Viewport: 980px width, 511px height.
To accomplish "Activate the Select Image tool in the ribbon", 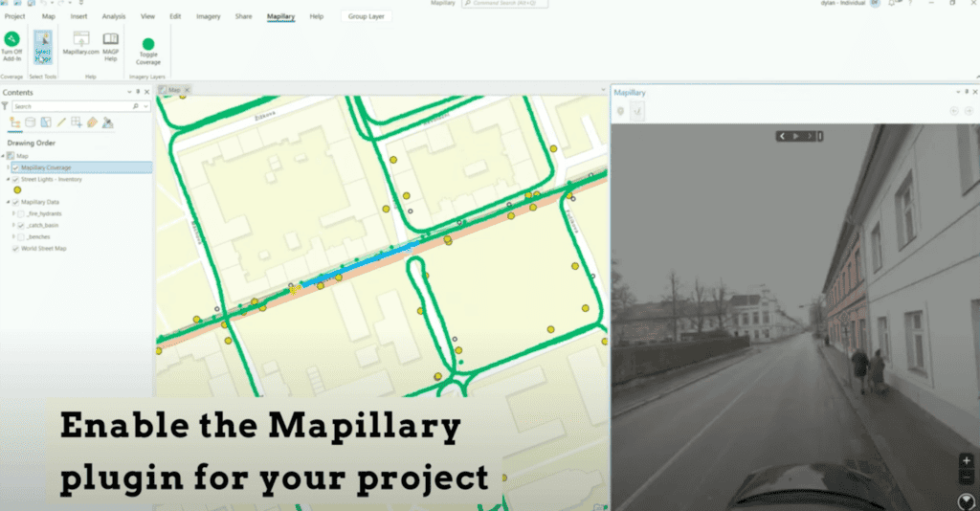I will [43, 45].
